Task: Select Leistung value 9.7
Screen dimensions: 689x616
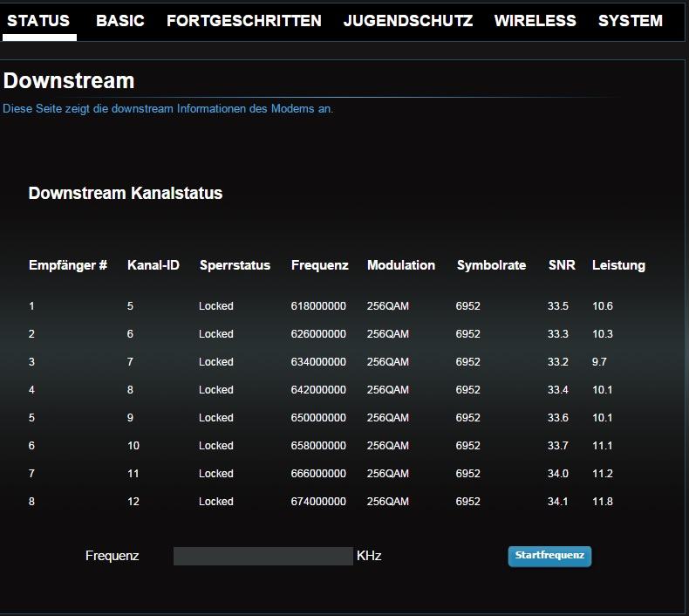Action: [599, 362]
